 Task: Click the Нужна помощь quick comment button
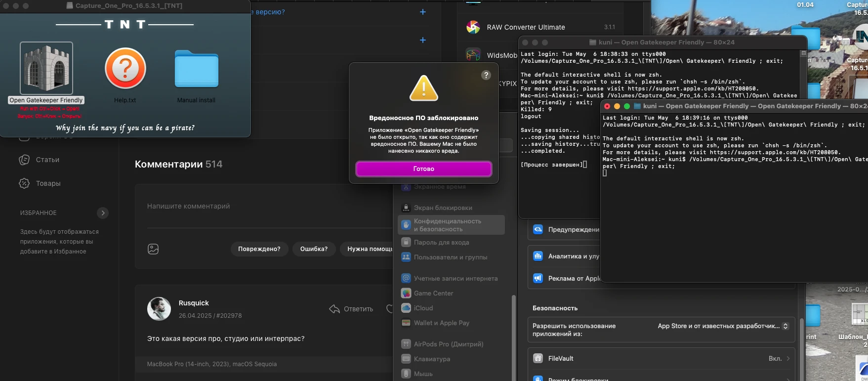click(367, 249)
